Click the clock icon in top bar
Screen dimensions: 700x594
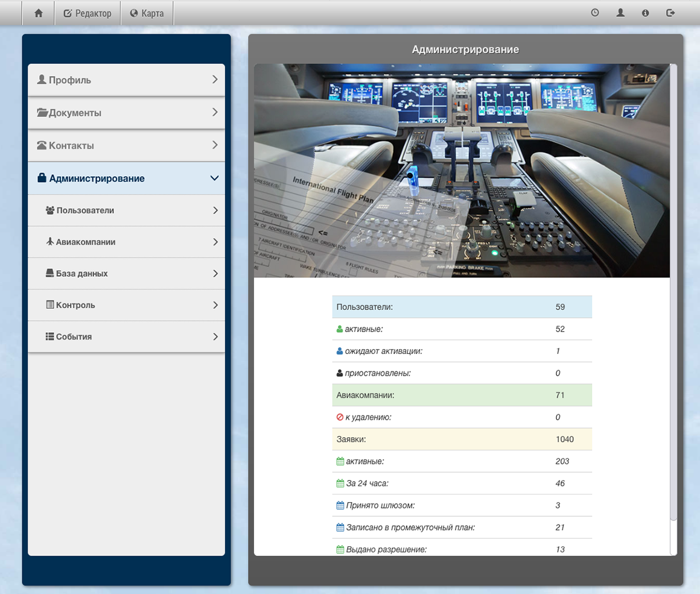595,13
